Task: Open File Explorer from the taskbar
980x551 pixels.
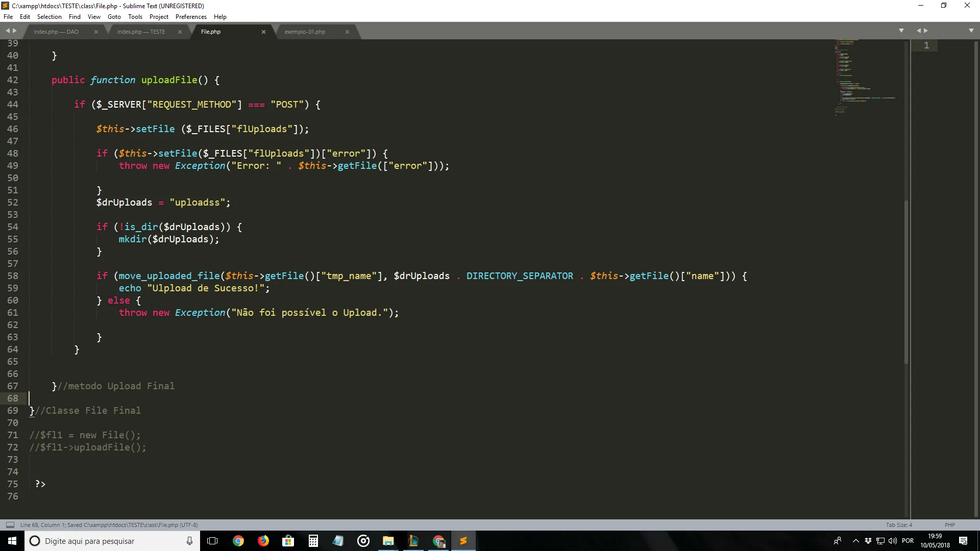Action: pos(388,541)
